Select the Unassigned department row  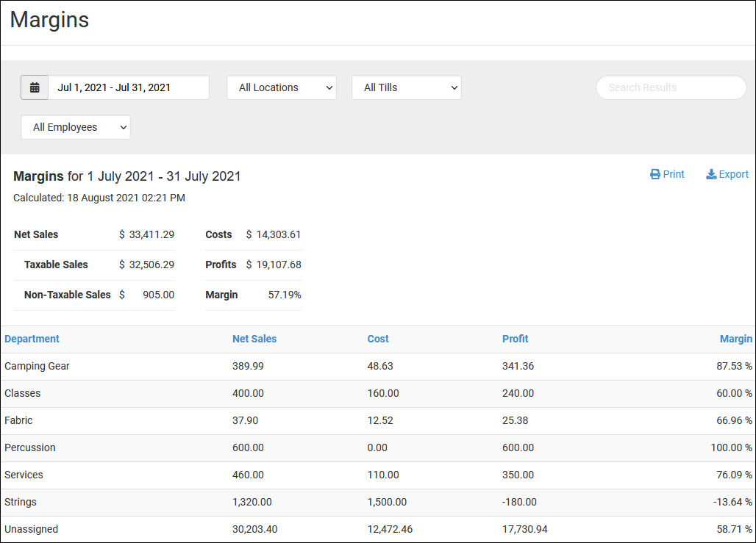point(31,529)
